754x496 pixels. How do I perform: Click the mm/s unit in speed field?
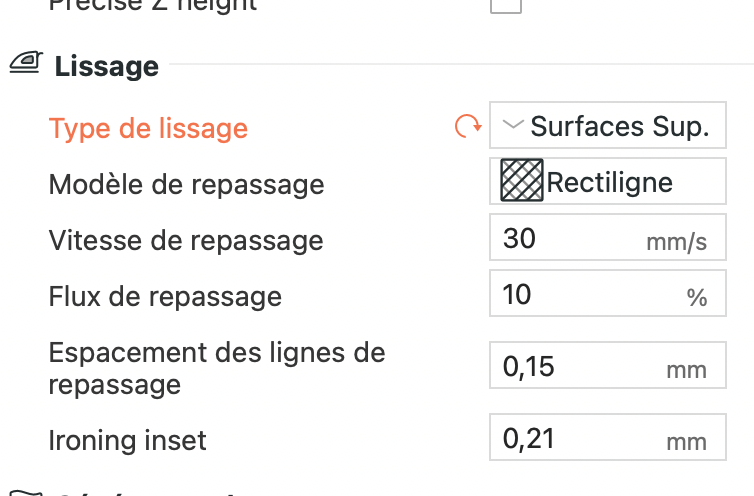click(x=676, y=242)
